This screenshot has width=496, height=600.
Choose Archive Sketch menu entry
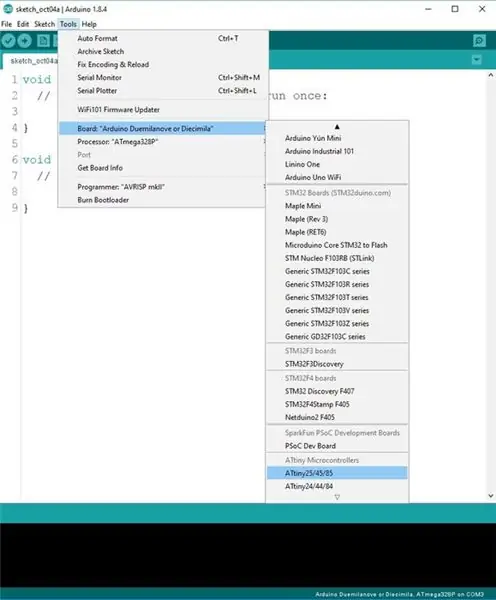point(163,51)
